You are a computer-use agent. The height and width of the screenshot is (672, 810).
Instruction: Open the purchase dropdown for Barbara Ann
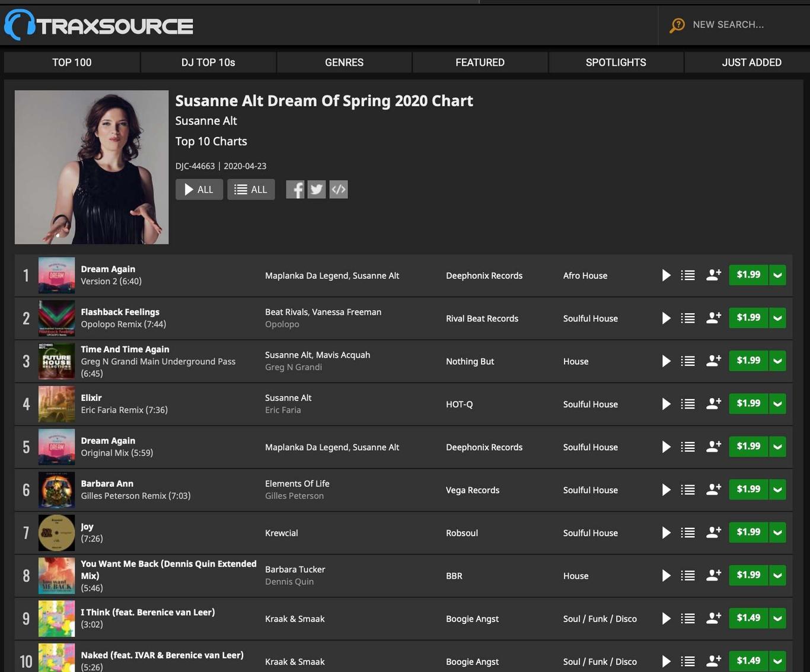[777, 490]
